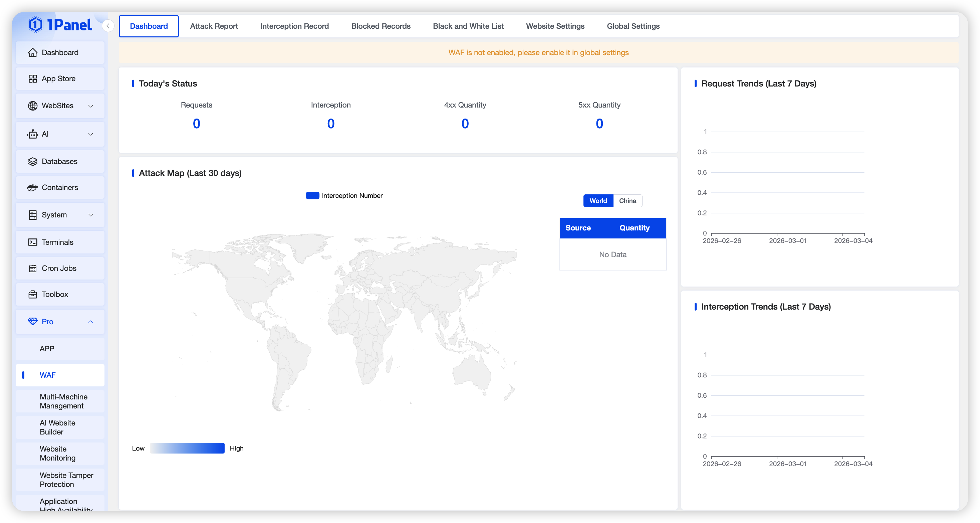Click the Low-High gradient scale bar
This screenshot has height=523, width=980.
(187, 448)
